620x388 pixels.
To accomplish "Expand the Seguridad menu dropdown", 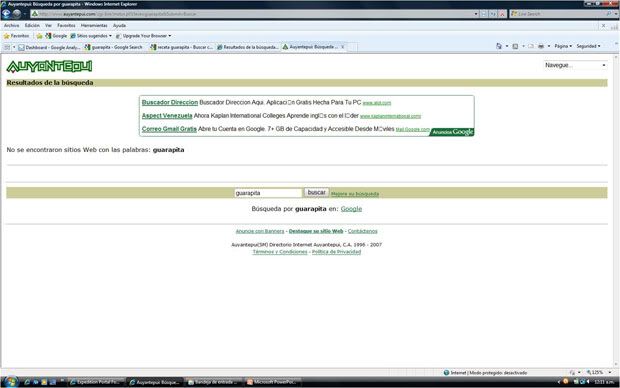I will tap(588, 46).
